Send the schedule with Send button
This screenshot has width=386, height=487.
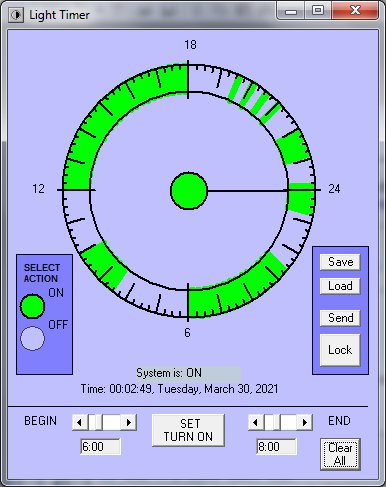[340, 318]
